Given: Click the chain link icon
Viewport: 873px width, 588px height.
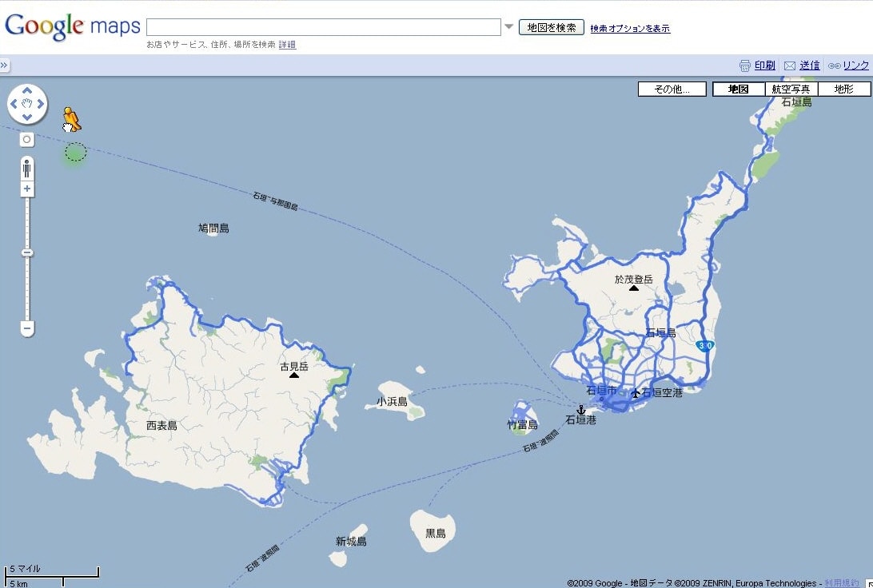Looking at the screenshot, I should coord(834,66).
